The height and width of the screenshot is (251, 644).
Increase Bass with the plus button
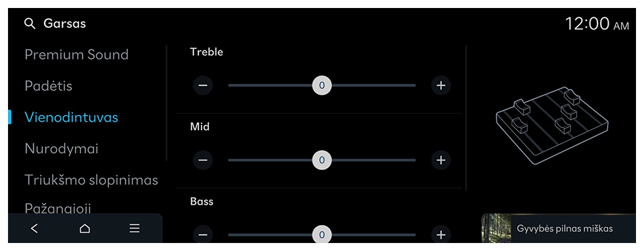coord(440,234)
